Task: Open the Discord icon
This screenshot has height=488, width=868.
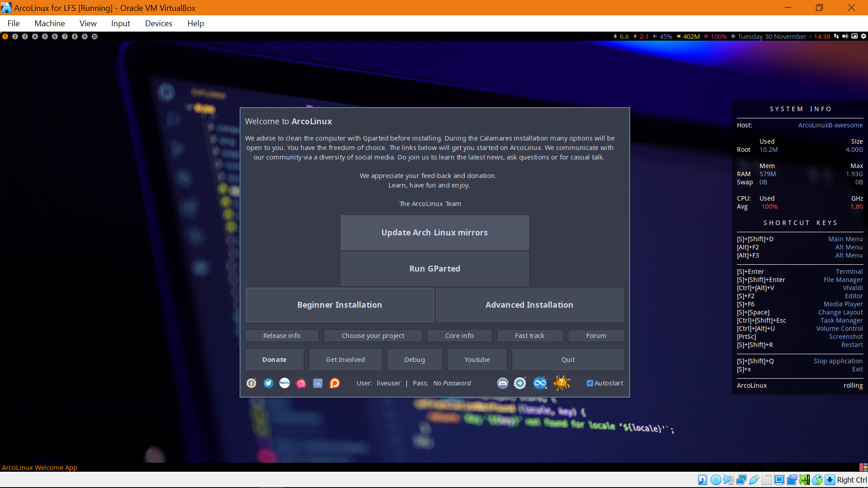Action: tap(503, 383)
